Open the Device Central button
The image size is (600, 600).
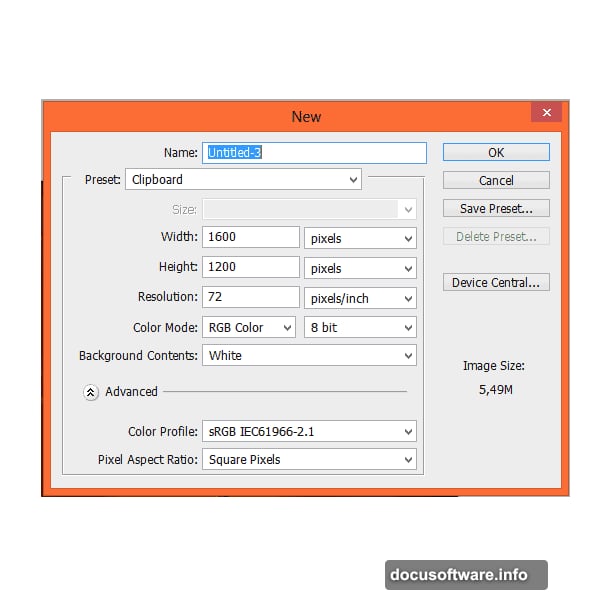coord(496,283)
